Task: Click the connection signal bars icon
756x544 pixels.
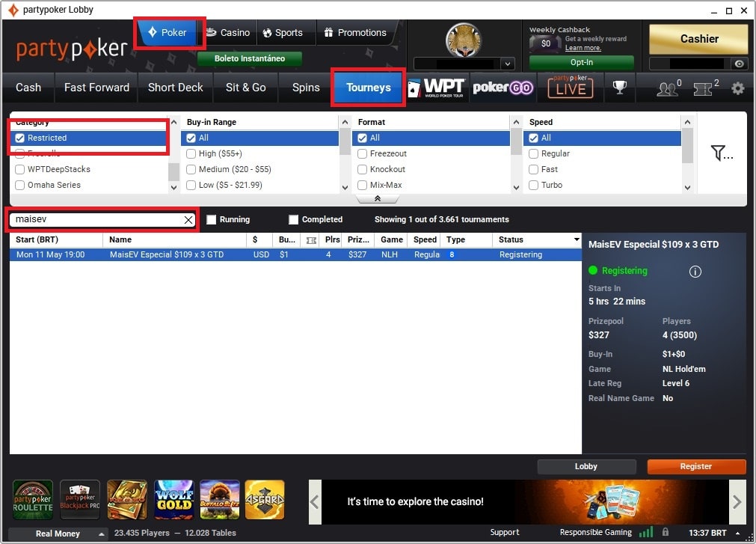Action: click(x=645, y=532)
